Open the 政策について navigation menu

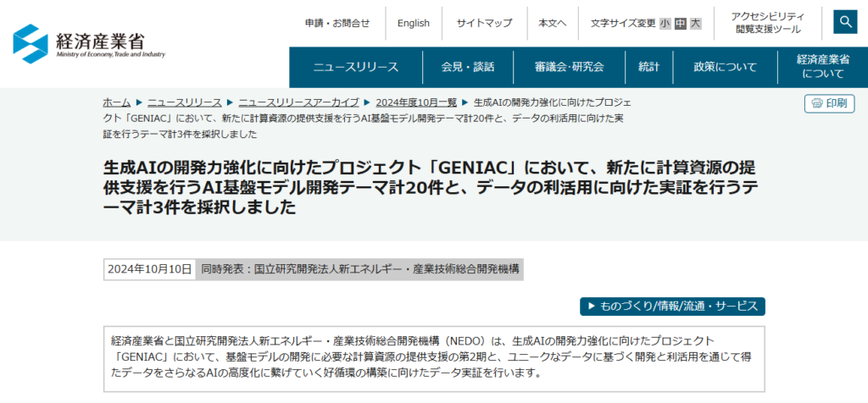coord(725,67)
